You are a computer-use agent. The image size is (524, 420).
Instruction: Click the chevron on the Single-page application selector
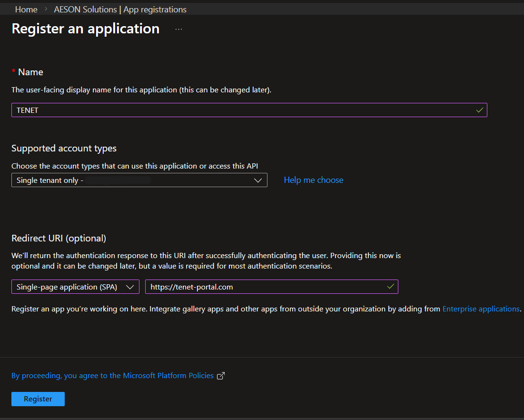(x=130, y=287)
